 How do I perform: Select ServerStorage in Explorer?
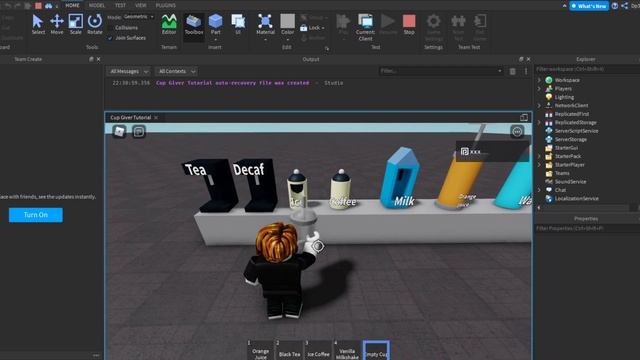(571, 139)
